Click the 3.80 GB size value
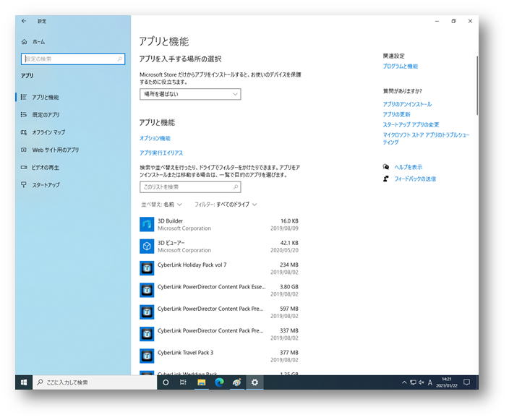The height and width of the screenshot is (420, 509). pos(289,287)
